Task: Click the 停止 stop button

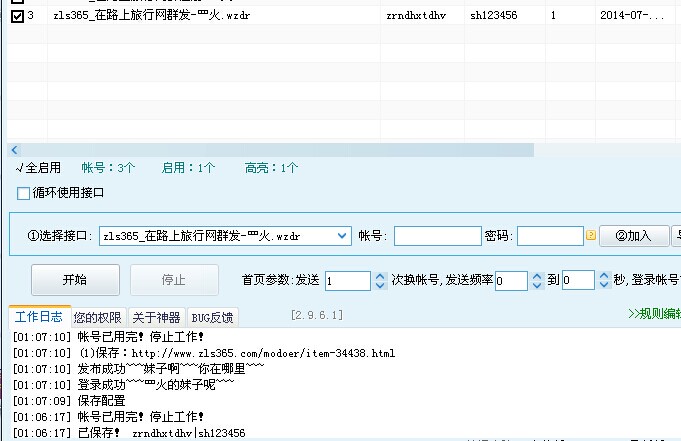Action: click(x=174, y=280)
